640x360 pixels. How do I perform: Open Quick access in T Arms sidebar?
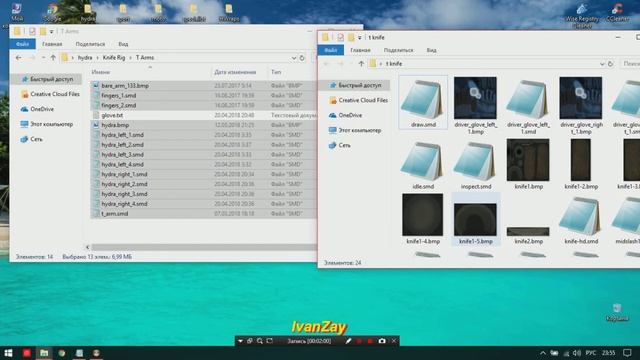(x=47, y=79)
